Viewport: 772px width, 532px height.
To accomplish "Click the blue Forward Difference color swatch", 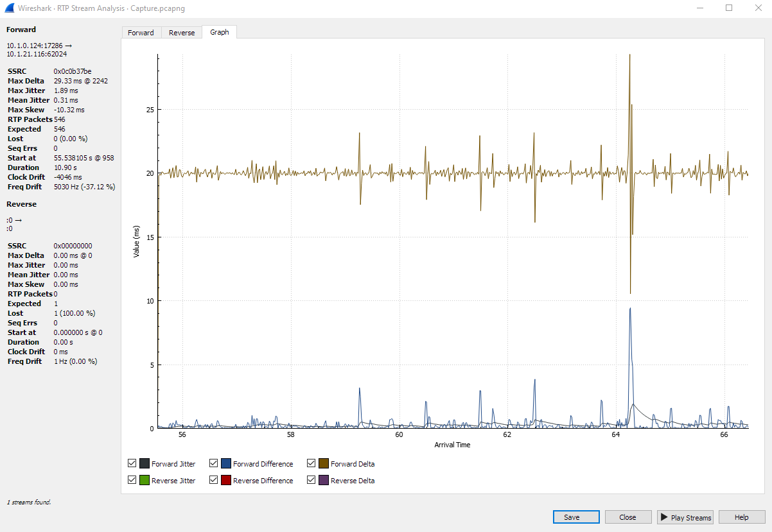I will click(x=226, y=463).
